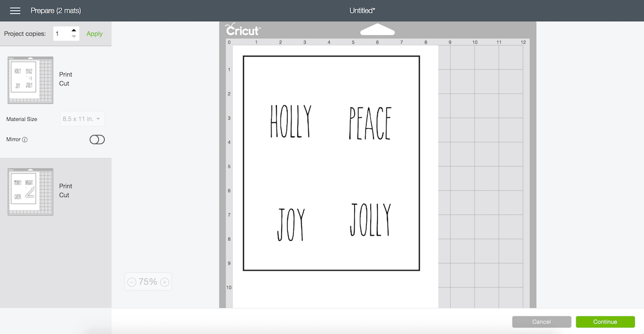The image size is (644, 334).
Task: Select the JOY text on the mat
Action: pyautogui.click(x=291, y=225)
